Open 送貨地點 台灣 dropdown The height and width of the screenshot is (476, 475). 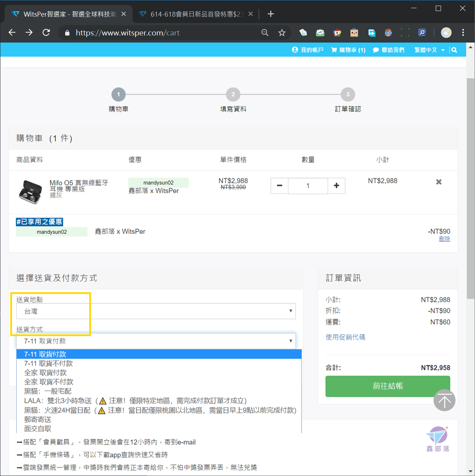(156, 311)
